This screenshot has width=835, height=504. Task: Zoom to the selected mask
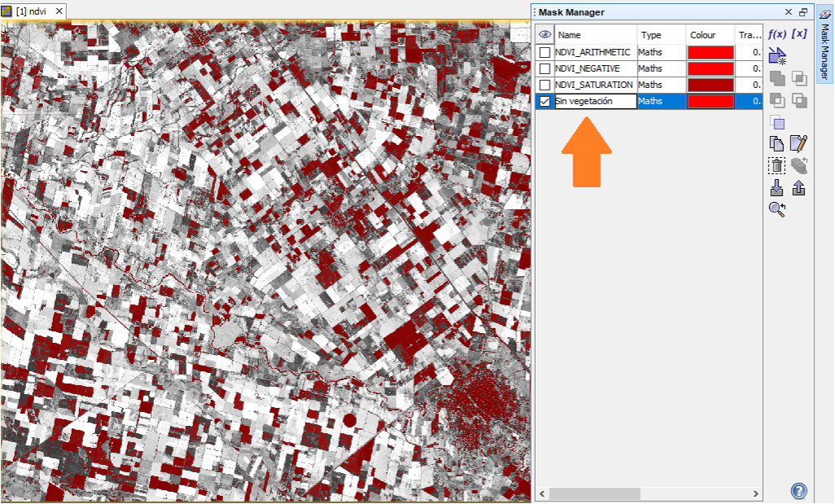(777, 209)
